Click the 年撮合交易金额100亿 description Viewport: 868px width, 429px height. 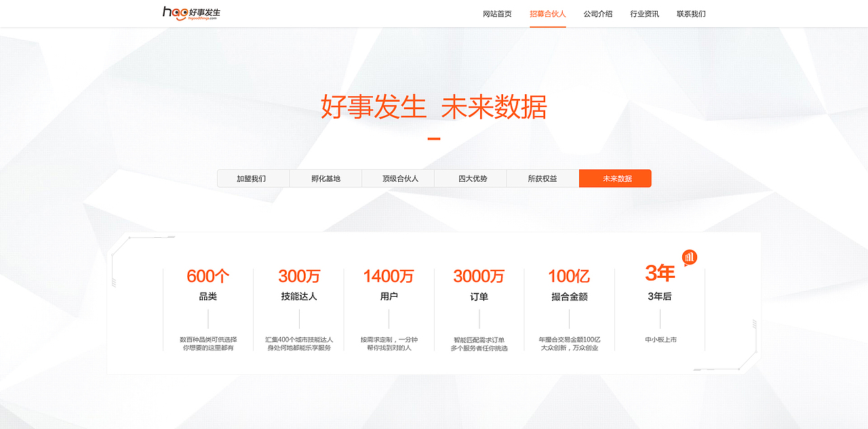tap(570, 340)
